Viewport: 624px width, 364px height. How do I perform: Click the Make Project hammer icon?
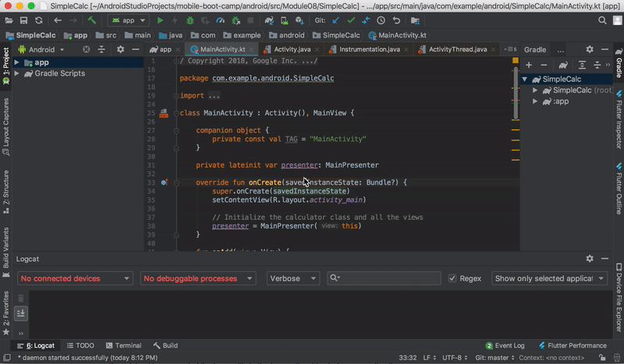(x=92, y=20)
